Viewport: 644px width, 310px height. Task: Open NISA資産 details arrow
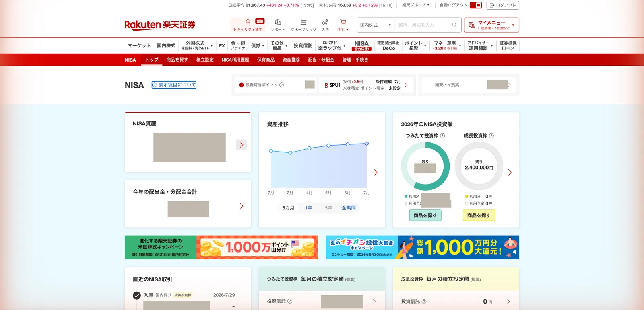point(242,145)
